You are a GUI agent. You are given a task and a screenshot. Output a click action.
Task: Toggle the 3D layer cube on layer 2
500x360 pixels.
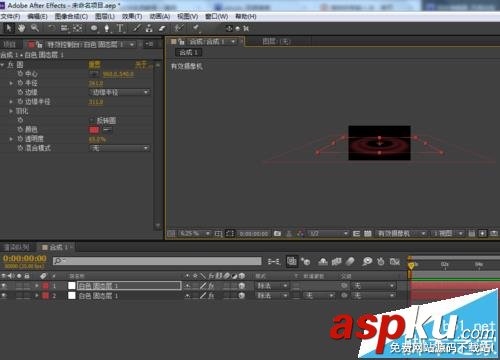click(241, 295)
